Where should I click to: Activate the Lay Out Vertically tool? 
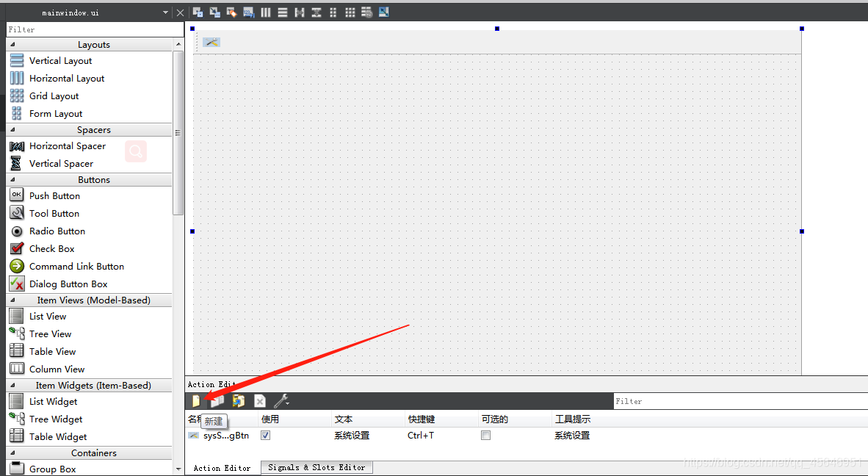click(x=283, y=12)
